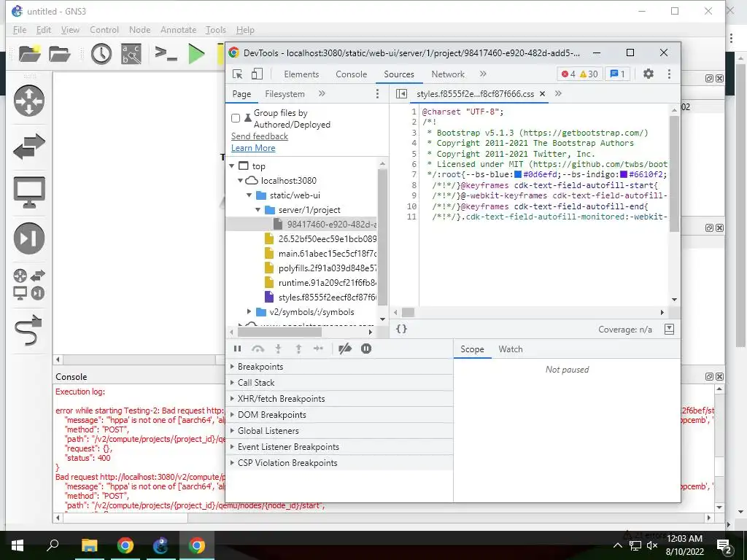Click the errors and warnings counter
The height and width of the screenshot is (560, 747).
coord(579,74)
